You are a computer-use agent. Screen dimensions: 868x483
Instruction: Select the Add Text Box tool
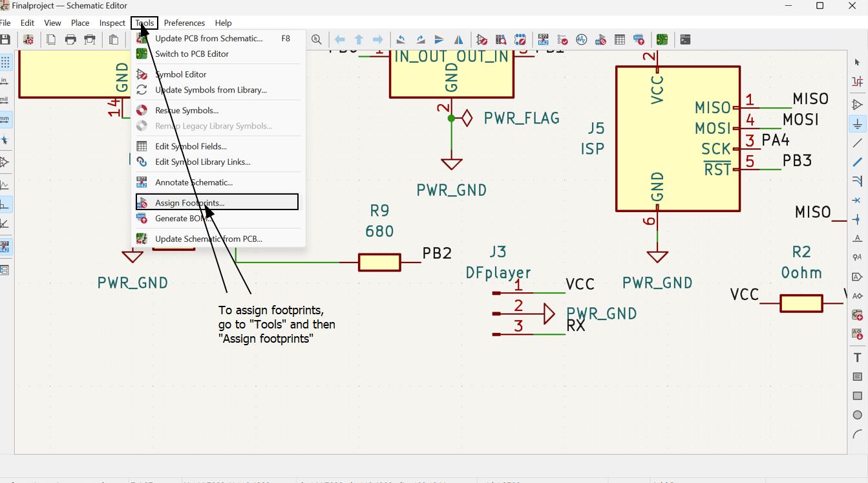pyautogui.click(x=858, y=376)
